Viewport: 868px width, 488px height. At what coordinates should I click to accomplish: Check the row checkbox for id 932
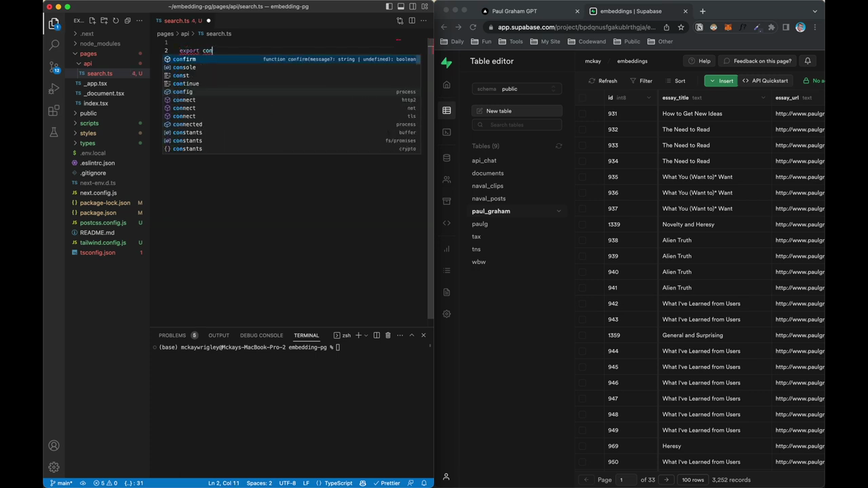(x=583, y=129)
